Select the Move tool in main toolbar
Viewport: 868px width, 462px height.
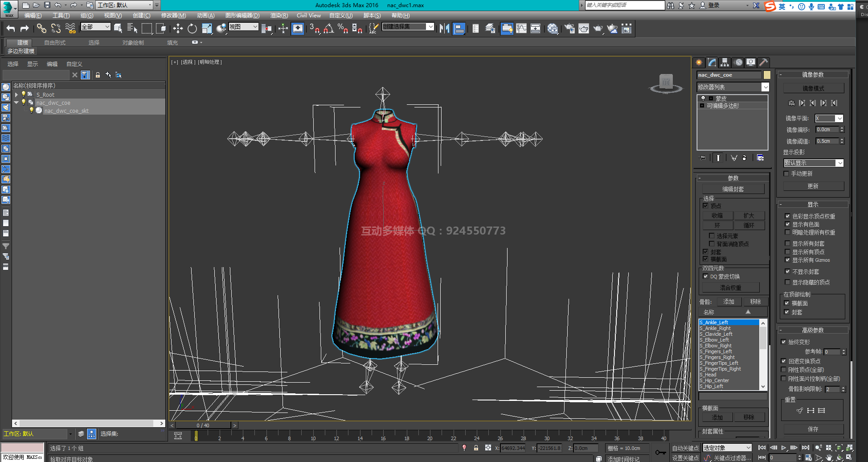pos(178,29)
